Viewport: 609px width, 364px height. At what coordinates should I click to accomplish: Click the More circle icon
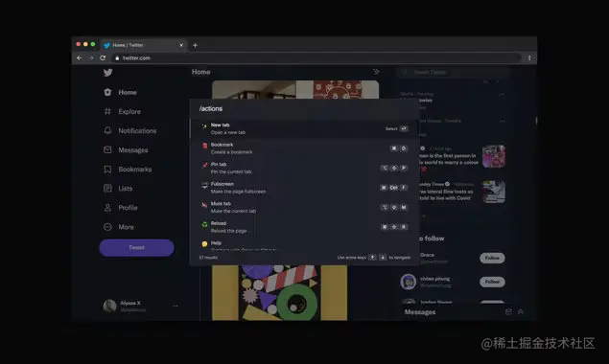(107, 227)
